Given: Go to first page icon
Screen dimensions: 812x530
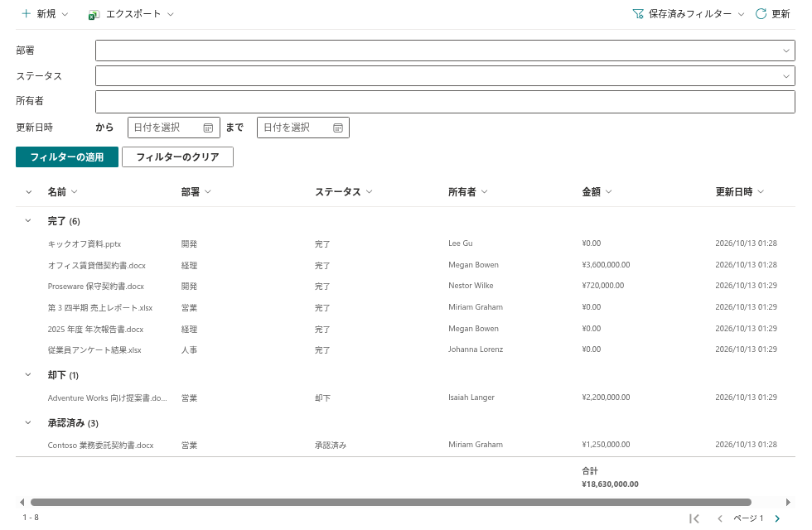Looking at the screenshot, I should pyautogui.click(x=694, y=518).
